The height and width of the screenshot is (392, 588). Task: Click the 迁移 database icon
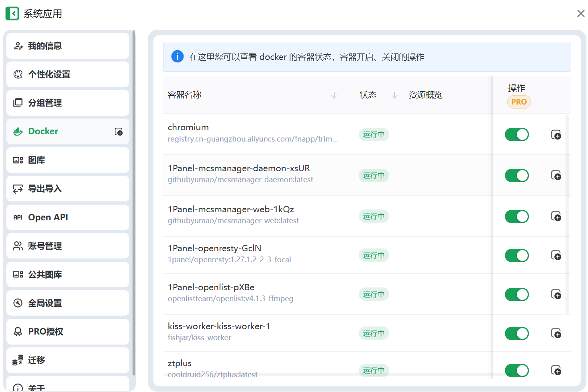pyautogui.click(x=18, y=360)
